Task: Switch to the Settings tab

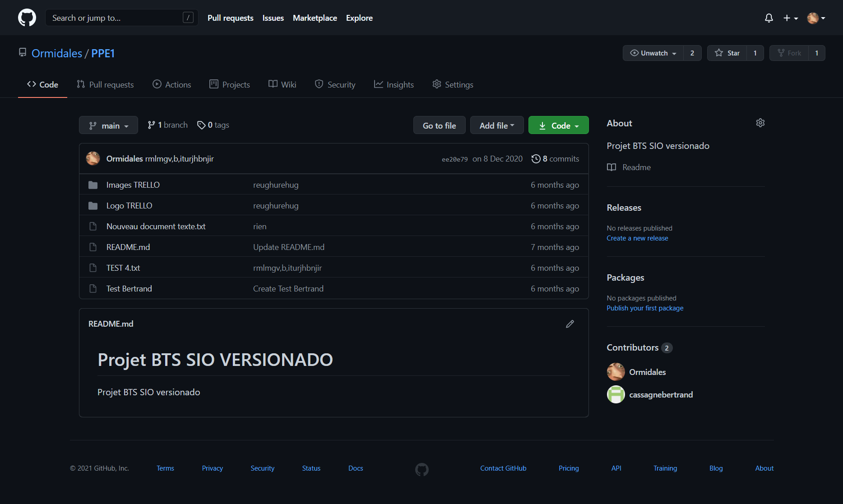Action: click(x=453, y=84)
